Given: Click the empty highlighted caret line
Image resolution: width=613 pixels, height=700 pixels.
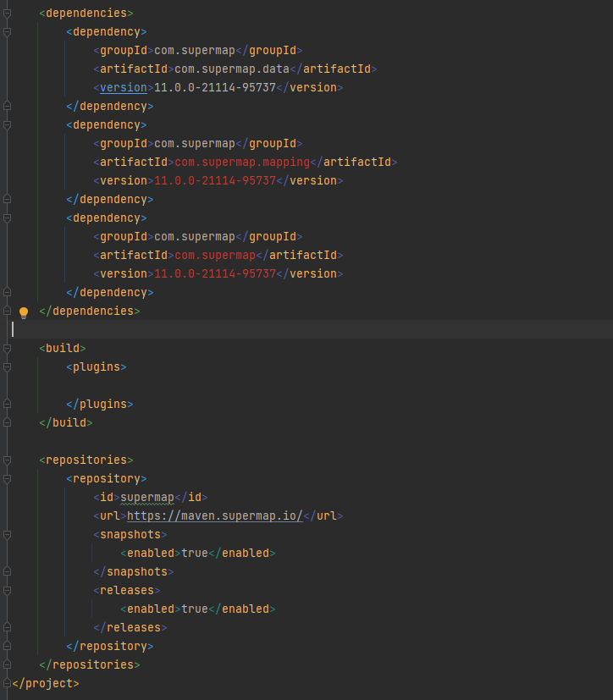Looking at the screenshot, I should pos(312,329).
